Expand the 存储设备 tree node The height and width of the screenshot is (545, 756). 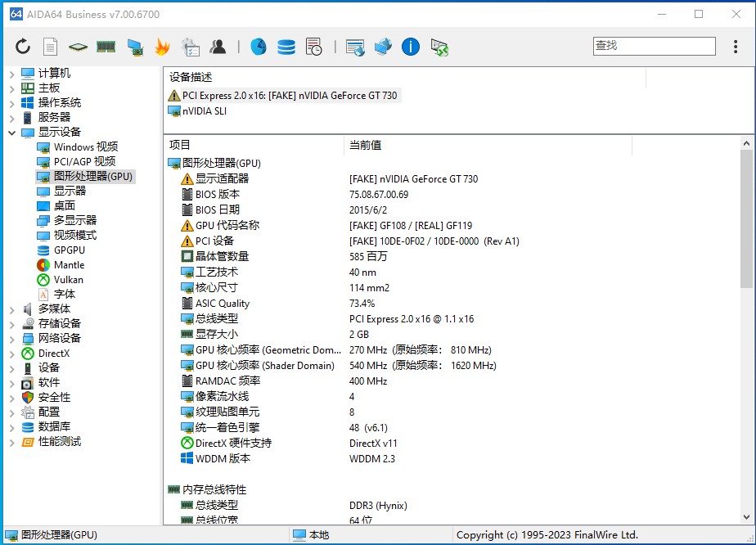click(x=12, y=324)
